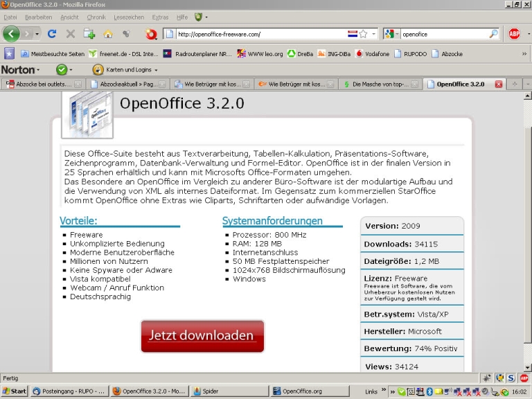The height and width of the screenshot is (399, 532).
Task: Click the Jetzt downloaden button
Action: [202, 335]
